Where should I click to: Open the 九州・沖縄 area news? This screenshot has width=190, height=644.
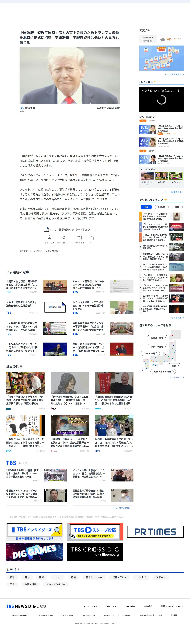(x=150, y=354)
